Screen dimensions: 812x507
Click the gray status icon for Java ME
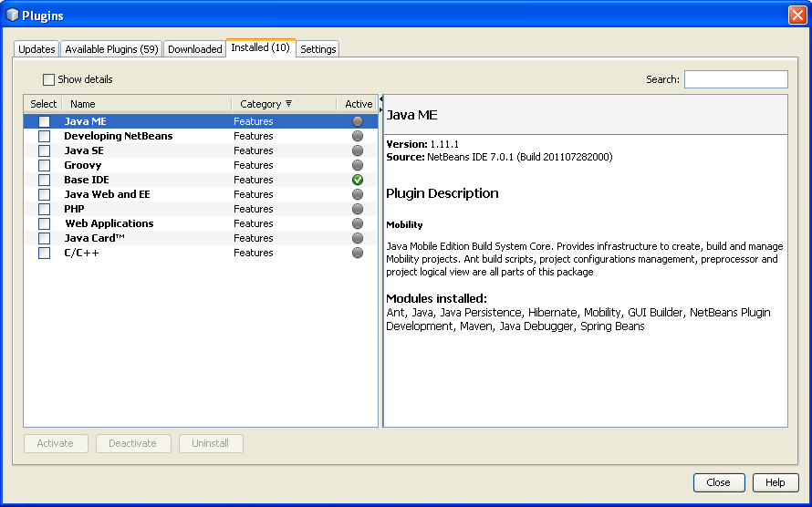(358, 121)
